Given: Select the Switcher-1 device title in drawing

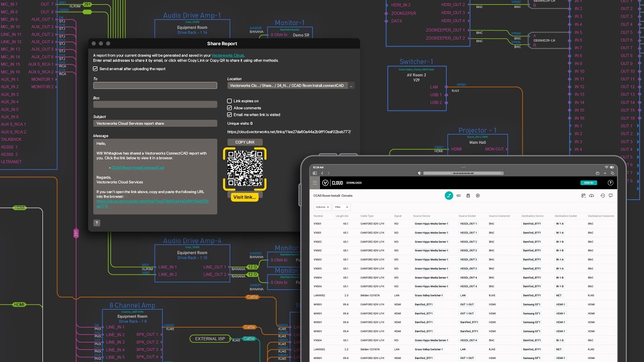Looking at the screenshot, I should [416, 62].
